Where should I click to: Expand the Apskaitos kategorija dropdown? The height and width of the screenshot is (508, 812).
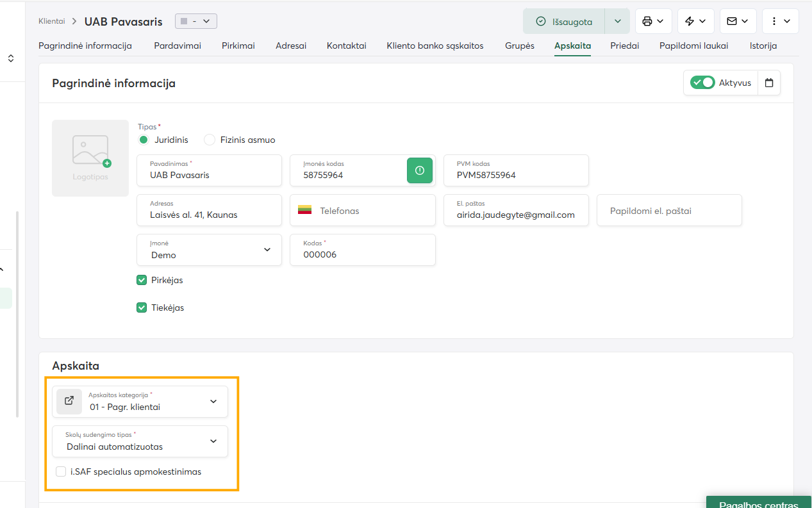click(213, 402)
